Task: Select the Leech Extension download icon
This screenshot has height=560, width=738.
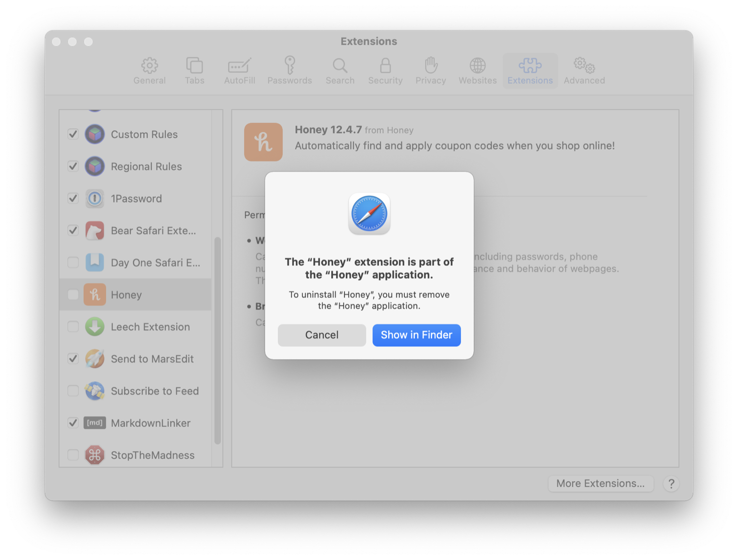Action: click(94, 327)
